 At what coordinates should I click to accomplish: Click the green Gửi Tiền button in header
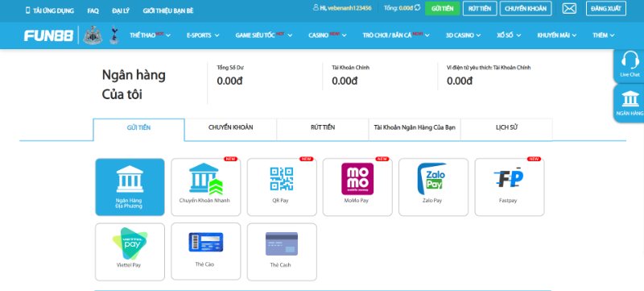442,8
